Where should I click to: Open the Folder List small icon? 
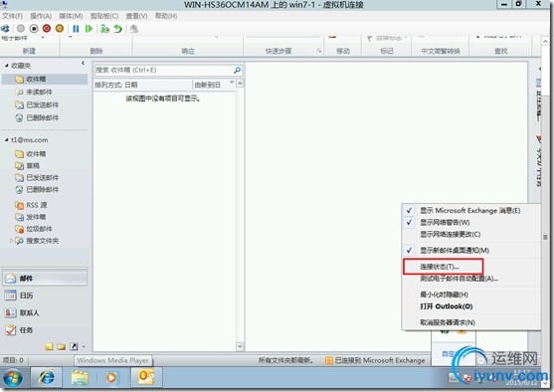(62, 346)
